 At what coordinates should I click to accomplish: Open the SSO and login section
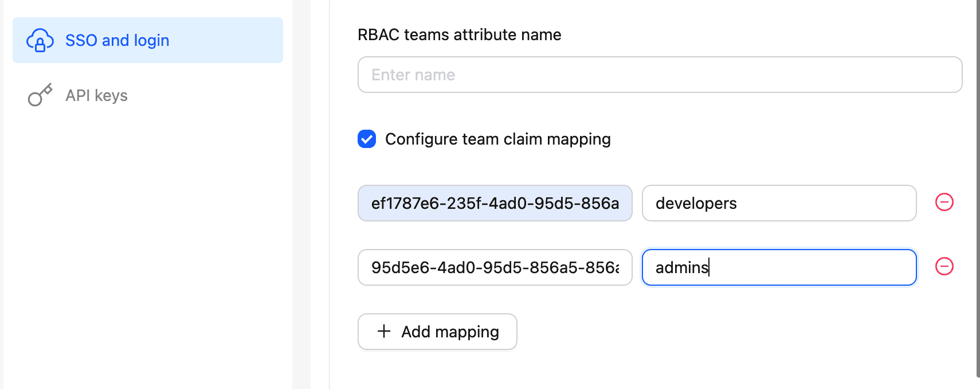(x=148, y=40)
